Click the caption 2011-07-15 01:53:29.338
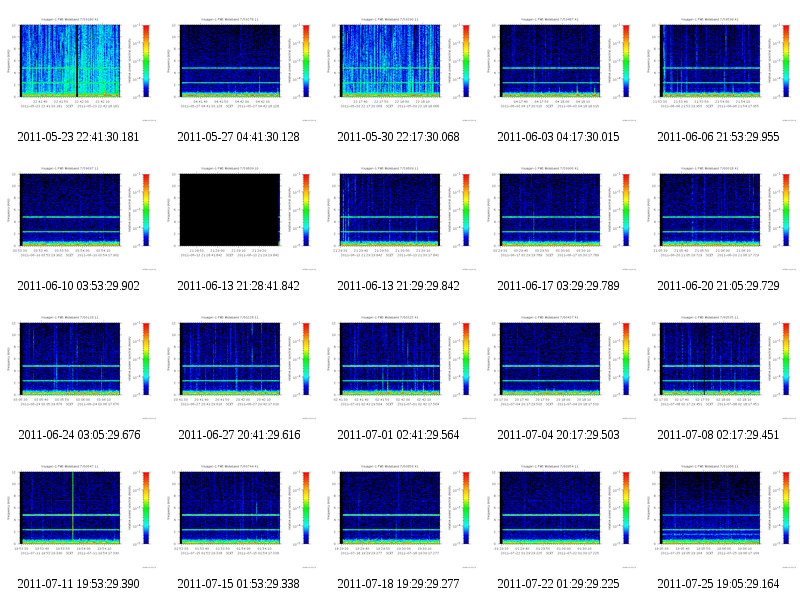 238,584
